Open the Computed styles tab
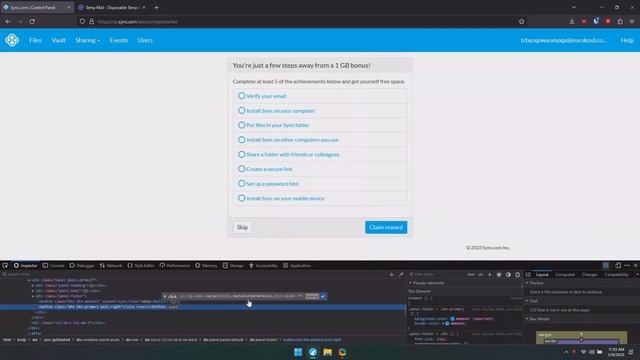 tap(565, 275)
